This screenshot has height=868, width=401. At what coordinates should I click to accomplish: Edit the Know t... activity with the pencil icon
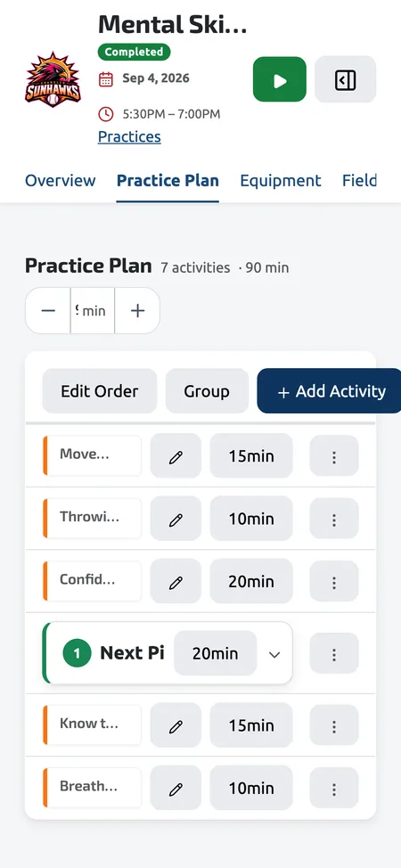pos(176,725)
